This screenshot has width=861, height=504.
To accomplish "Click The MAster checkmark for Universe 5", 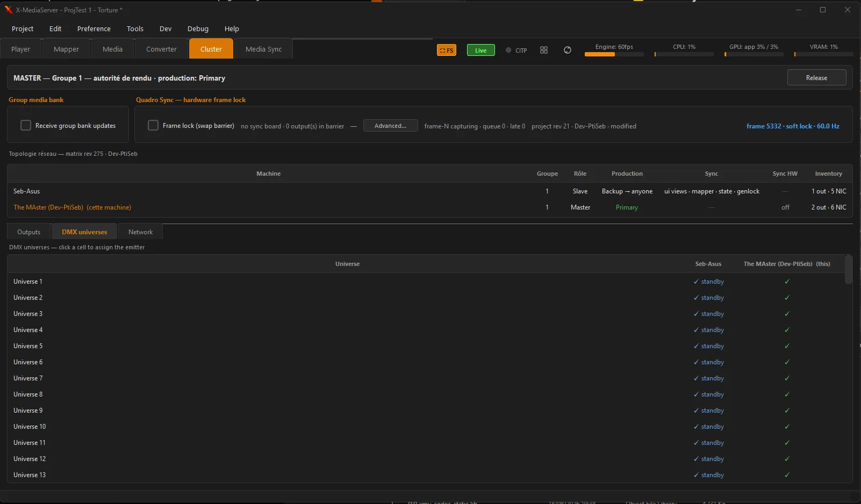I will click(787, 346).
